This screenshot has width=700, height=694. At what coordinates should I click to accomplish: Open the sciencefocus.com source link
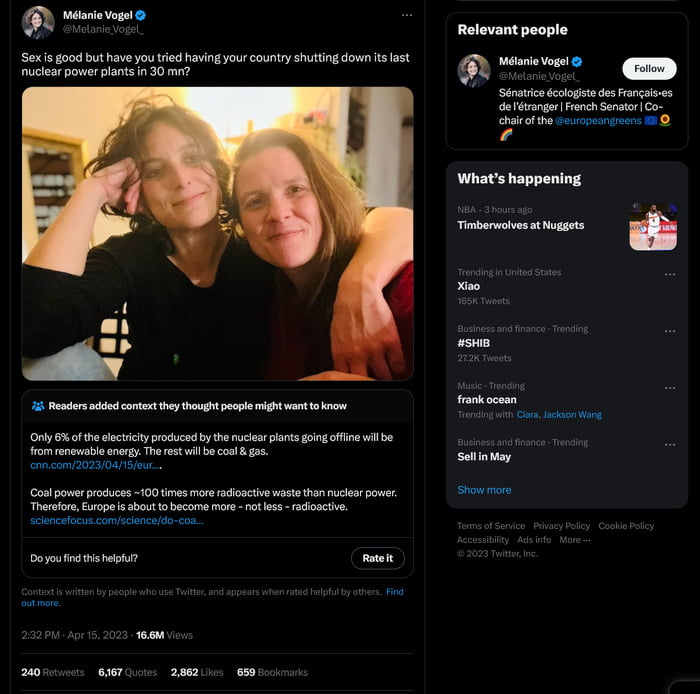tap(116, 520)
